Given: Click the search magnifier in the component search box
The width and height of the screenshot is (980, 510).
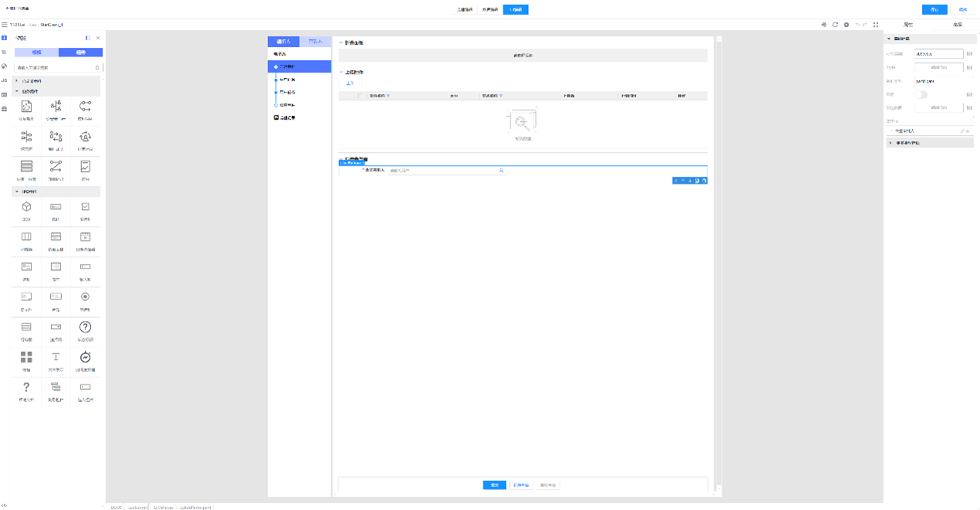Looking at the screenshot, I should tap(97, 68).
